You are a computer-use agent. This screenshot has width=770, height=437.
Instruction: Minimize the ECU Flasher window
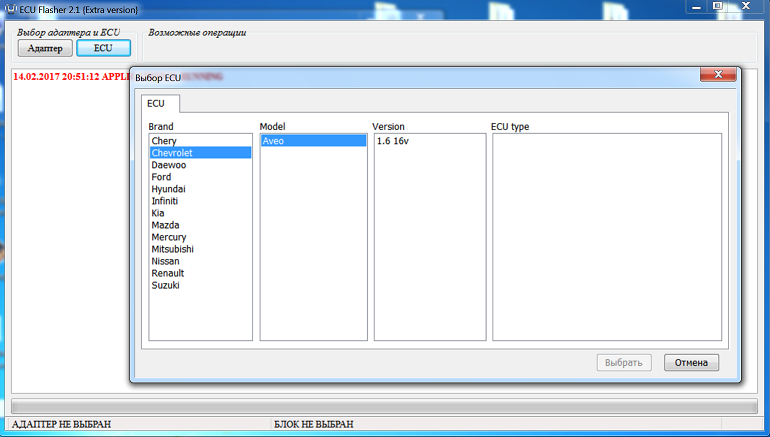(x=696, y=6)
